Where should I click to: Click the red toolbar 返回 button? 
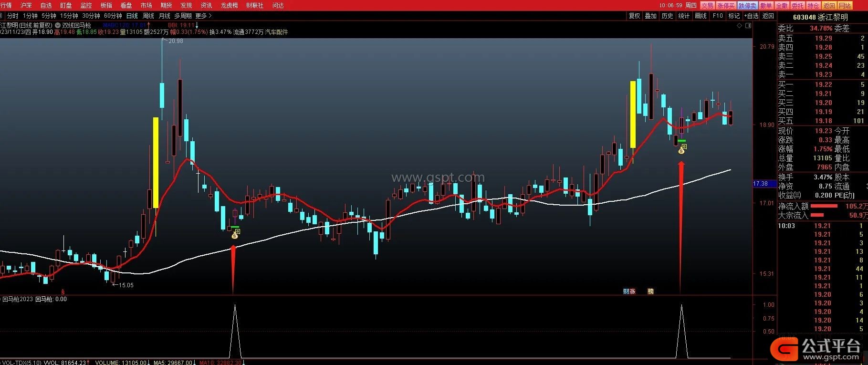[829, 6]
